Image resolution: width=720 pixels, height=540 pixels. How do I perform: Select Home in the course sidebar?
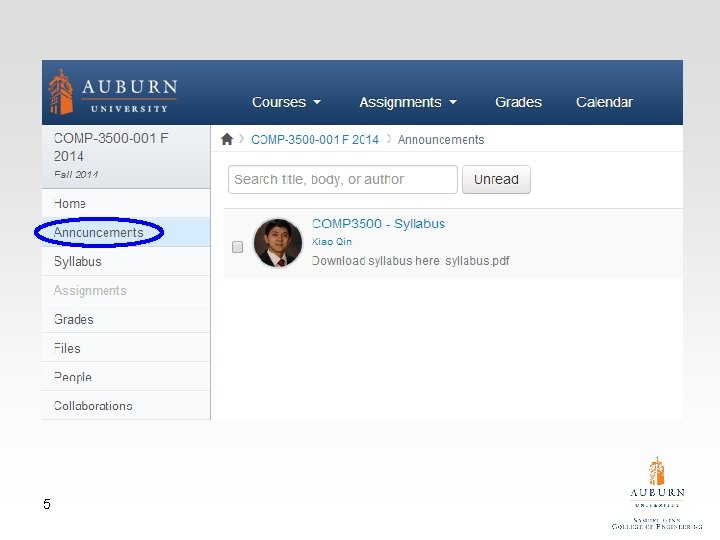(126, 203)
